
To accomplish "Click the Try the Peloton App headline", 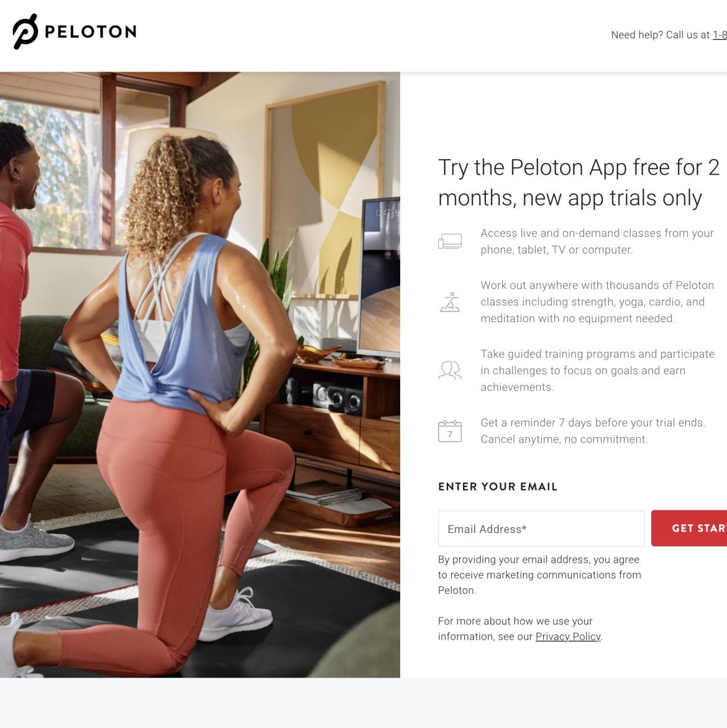I will click(x=578, y=182).
